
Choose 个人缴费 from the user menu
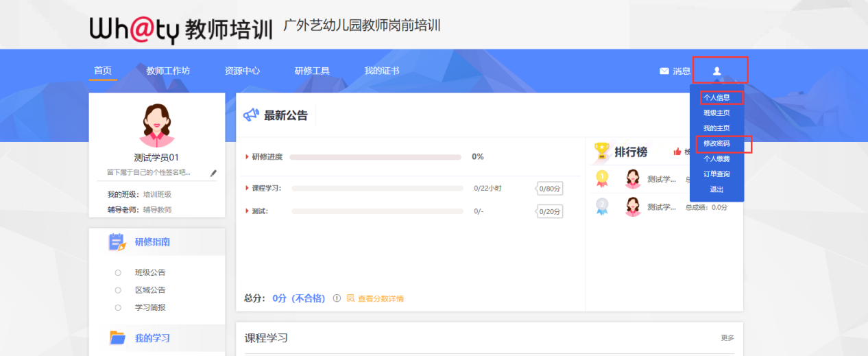pyautogui.click(x=716, y=158)
